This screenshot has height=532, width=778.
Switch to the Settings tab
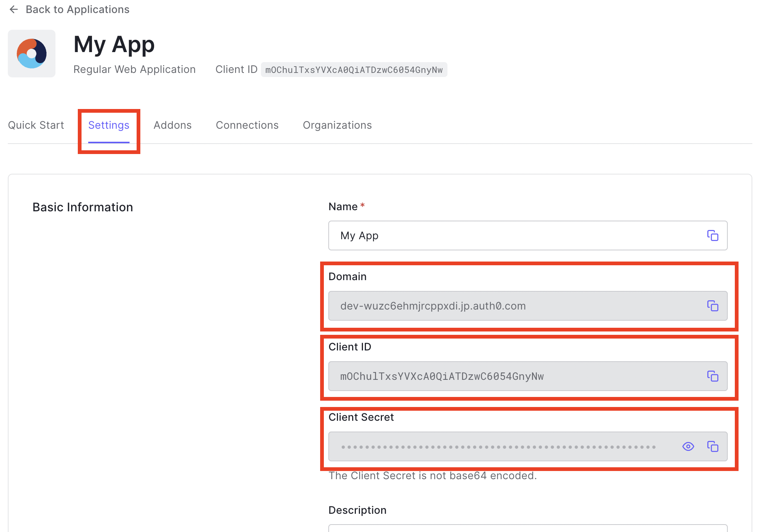click(109, 125)
